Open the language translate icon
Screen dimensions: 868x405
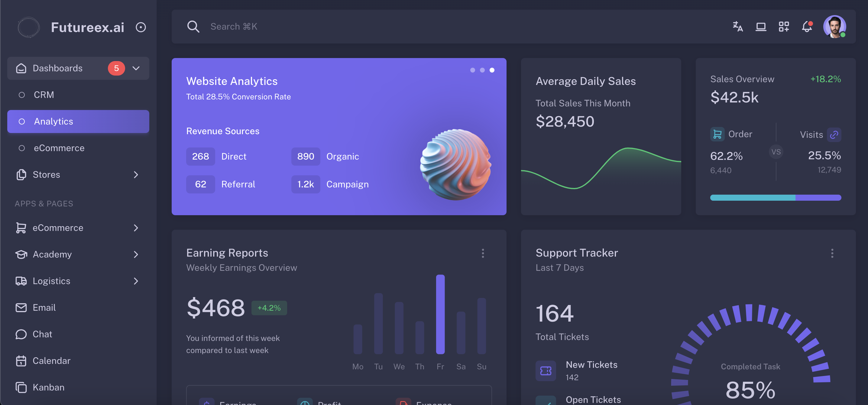[x=738, y=26]
